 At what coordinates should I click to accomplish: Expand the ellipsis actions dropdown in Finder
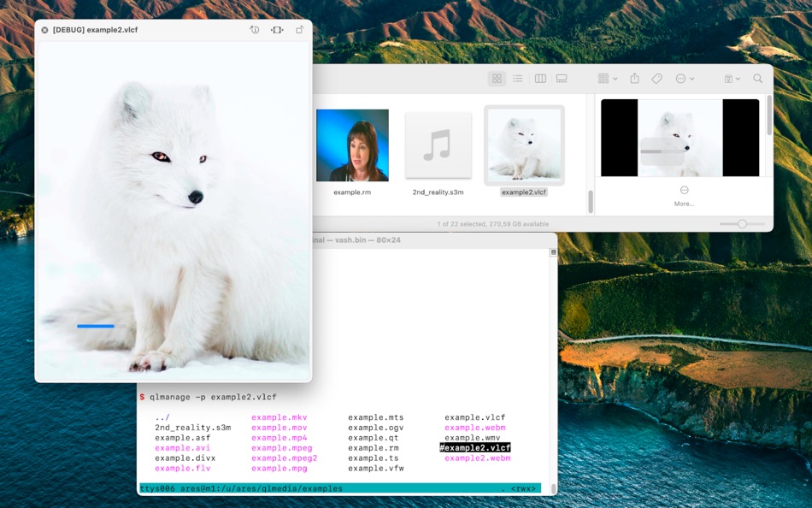685,78
